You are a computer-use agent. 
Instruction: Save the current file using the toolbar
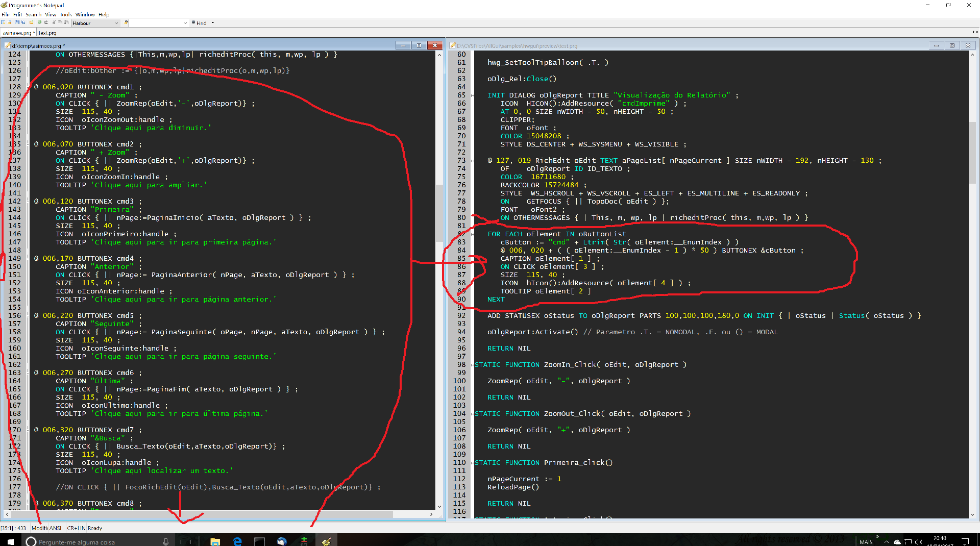[17, 22]
